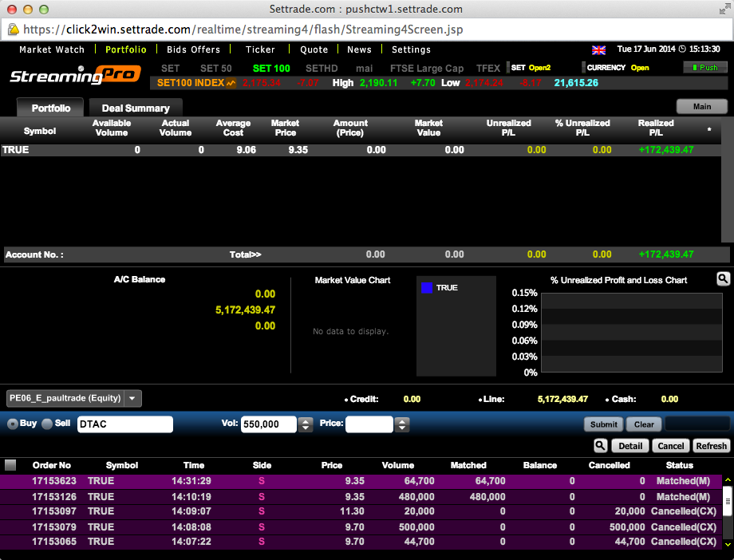Select order 17153065 row
734x560 pixels.
pos(361,542)
